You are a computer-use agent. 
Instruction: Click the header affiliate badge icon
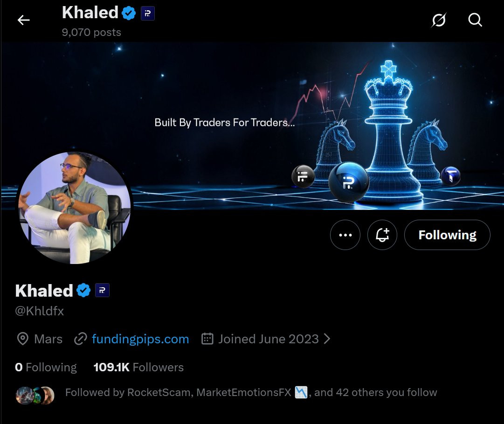tap(148, 13)
